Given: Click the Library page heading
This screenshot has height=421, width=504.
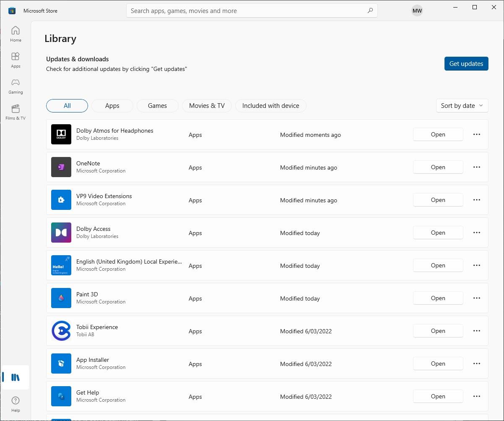Looking at the screenshot, I should point(60,39).
